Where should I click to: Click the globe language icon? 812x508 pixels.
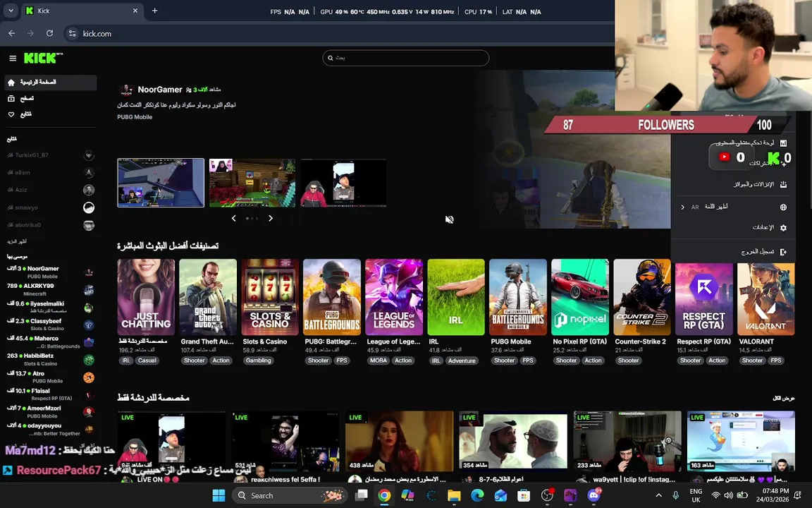point(784,207)
